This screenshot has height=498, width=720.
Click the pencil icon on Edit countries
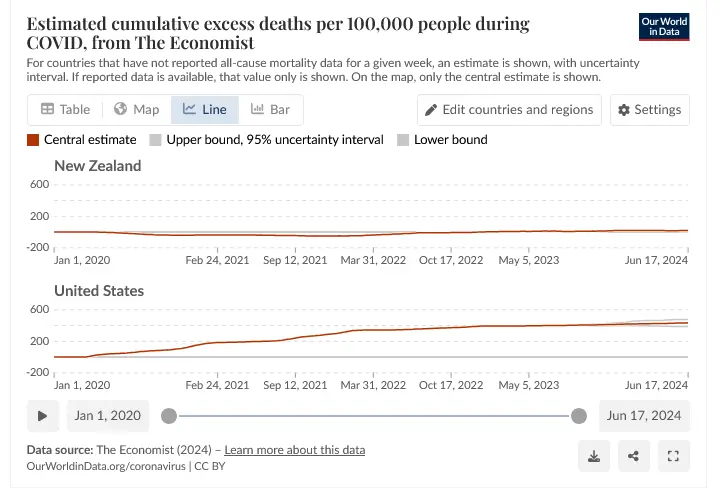[x=432, y=110]
